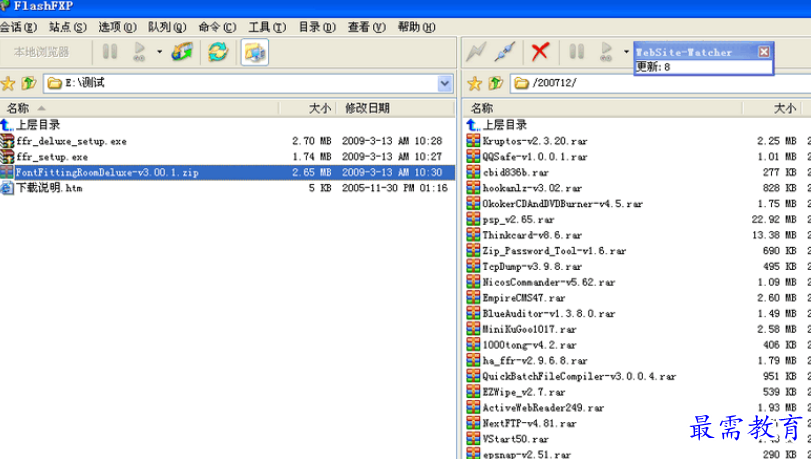The height and width of the screenshot is (459, 811).
Task: Click the right pane disconnect plug icon
Action: (x=505, y=52)
